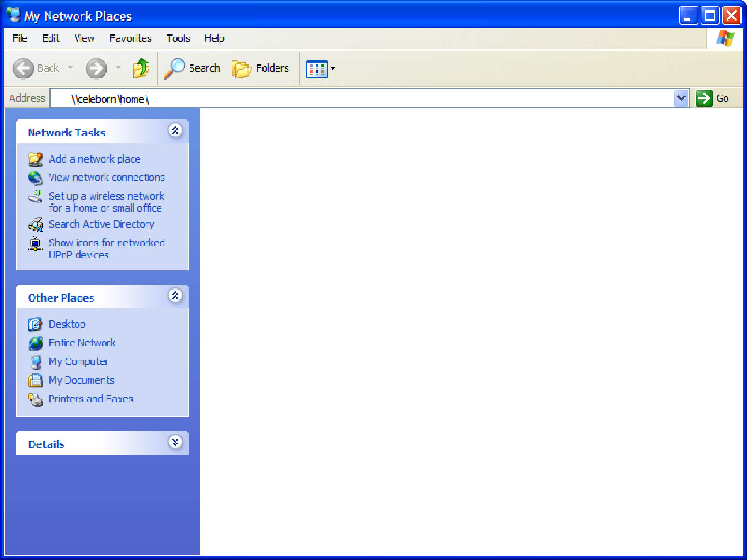Click View network connections link

[x=107, y=178]
